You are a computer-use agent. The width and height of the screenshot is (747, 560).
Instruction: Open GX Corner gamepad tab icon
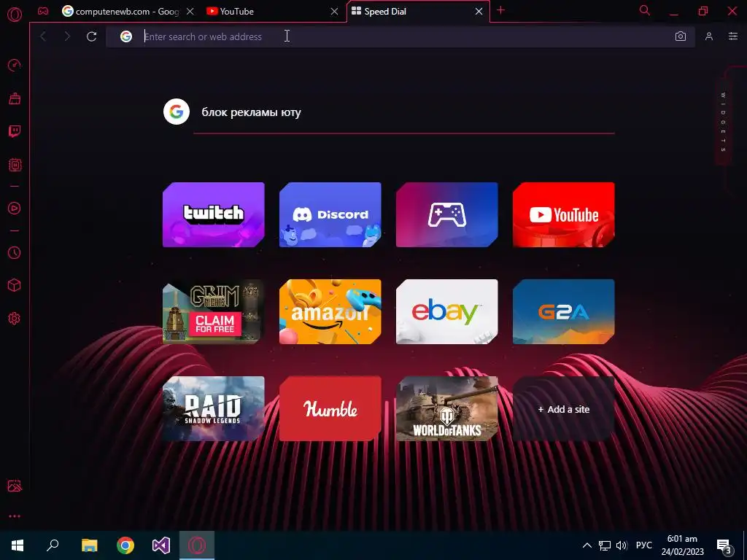43,11
